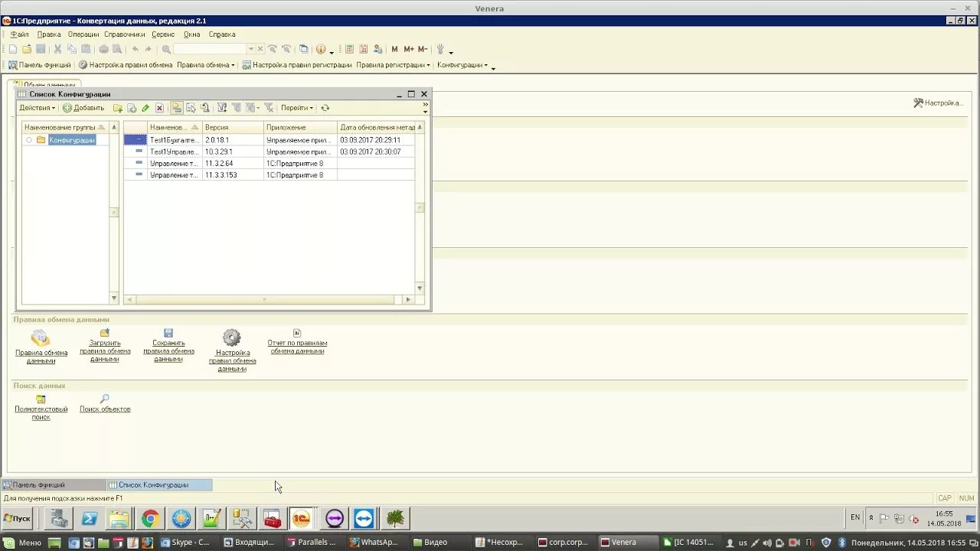Viewport: 980px width, 551px height.
Task: Click the M memory button
Action: pos(395,49)
